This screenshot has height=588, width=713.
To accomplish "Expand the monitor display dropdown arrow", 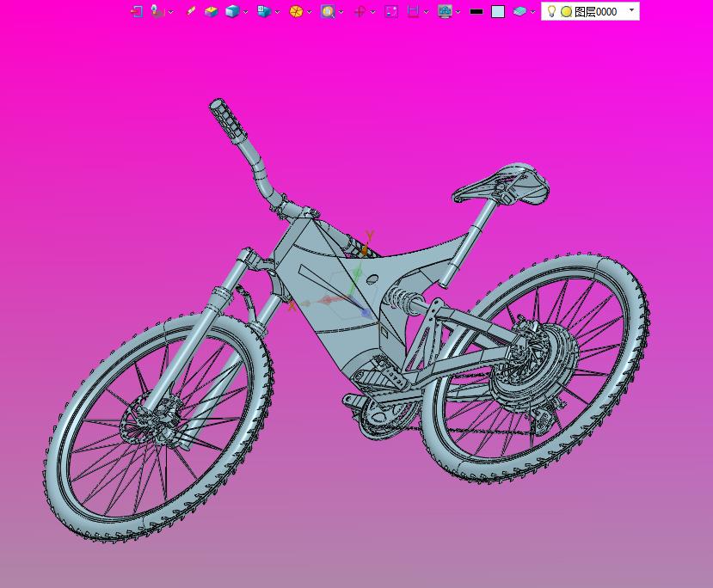I will (x=458, y=12).
